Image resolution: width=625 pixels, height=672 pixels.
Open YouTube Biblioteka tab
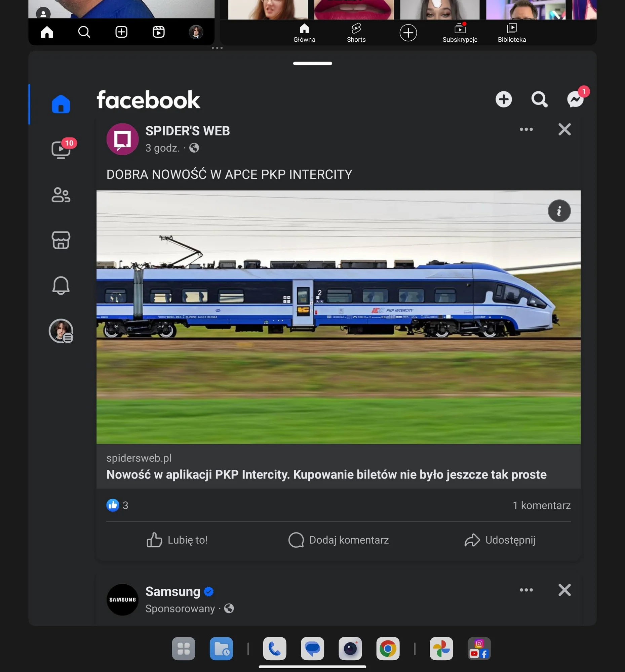coord(512,33)
